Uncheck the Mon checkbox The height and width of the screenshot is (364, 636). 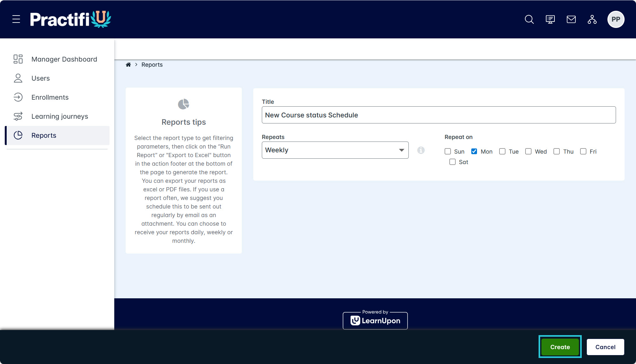pyautogui.click(x=474, y=151)
